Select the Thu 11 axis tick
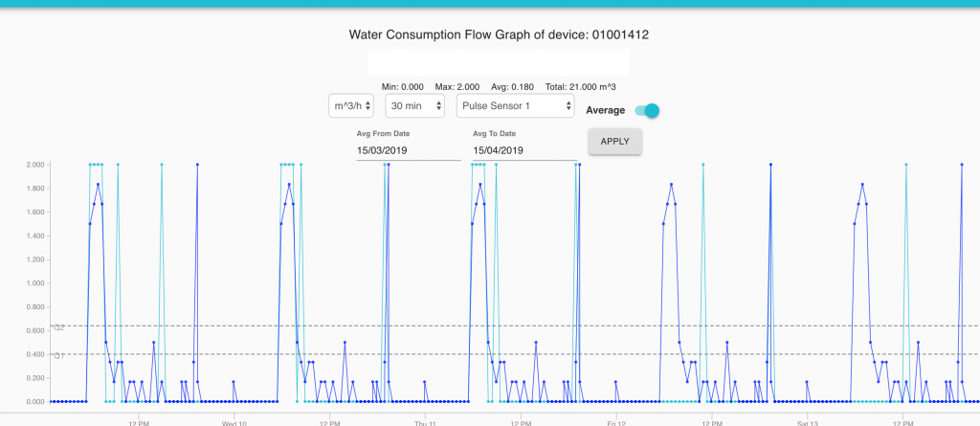This screenshot has width=980, height=426. [x=427, y=421]
